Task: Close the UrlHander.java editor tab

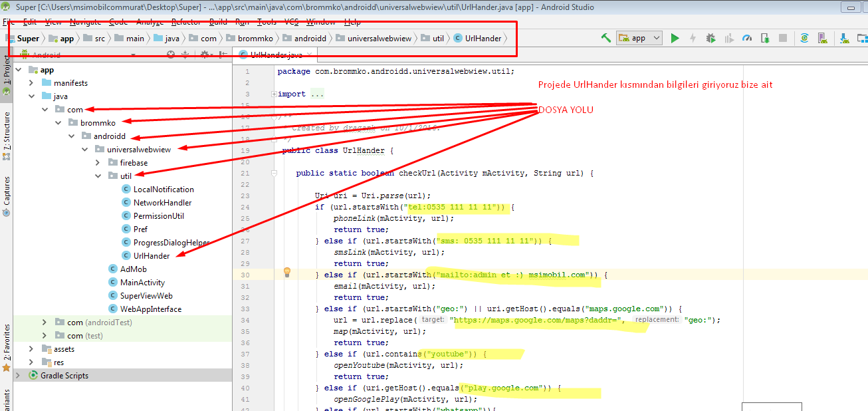Action: (x=310, y=55)
